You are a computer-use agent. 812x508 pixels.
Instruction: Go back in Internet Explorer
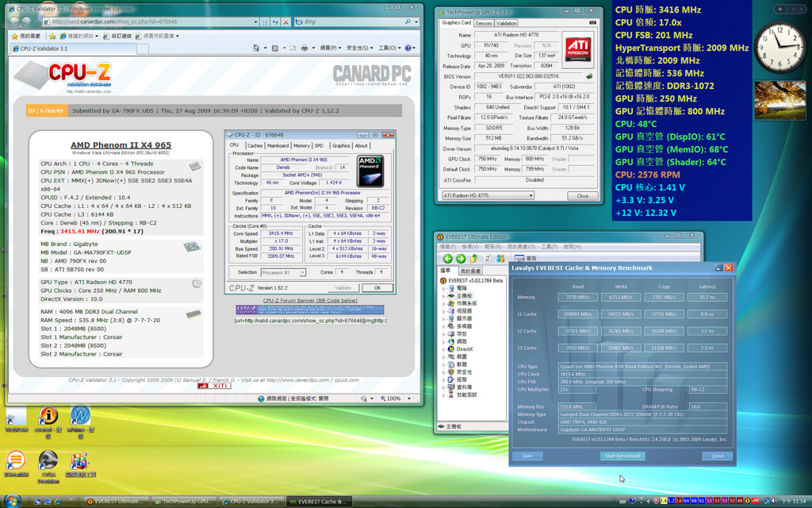[14, 21]
